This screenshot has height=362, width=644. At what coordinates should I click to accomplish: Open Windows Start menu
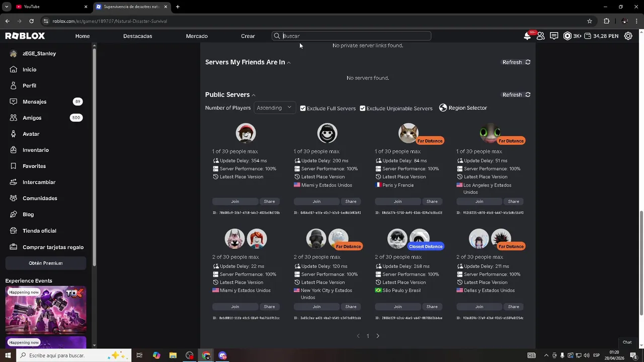[x=8, y=355]
